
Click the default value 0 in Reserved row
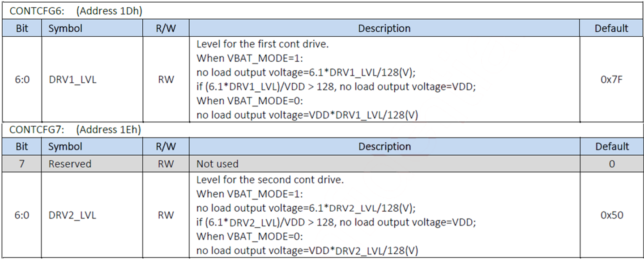click(x=612, y=164)
